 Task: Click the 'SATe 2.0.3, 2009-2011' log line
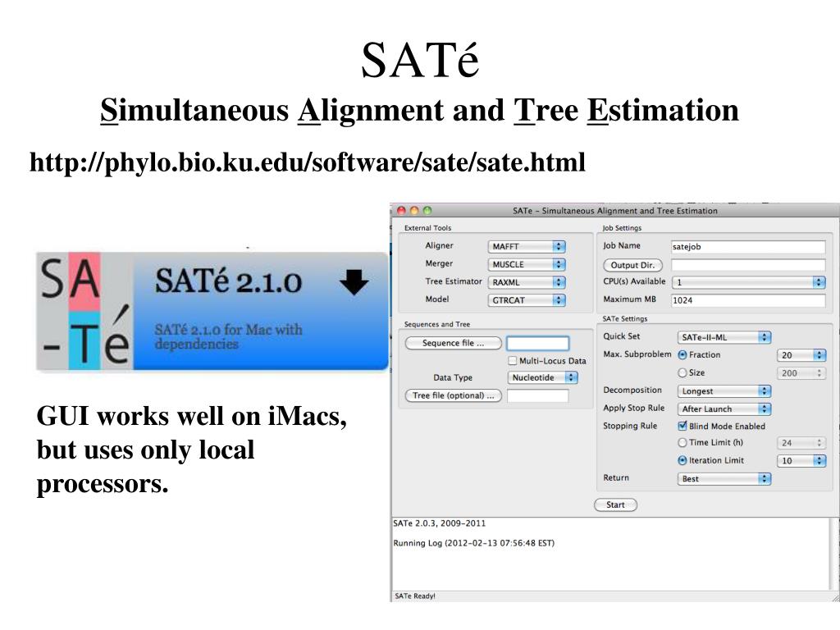tap(440, 523)
